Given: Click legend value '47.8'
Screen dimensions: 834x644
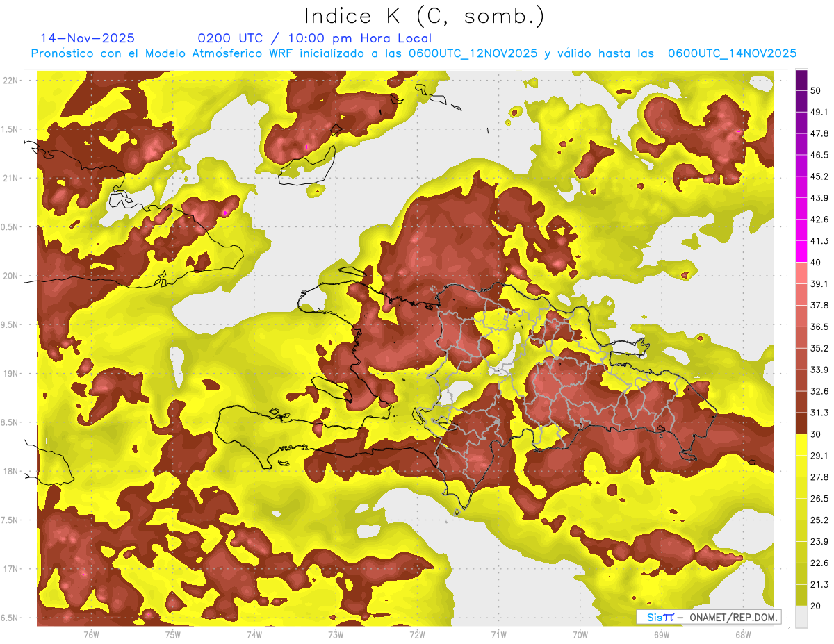Looking at the screenshot, I should coord(819,133).
